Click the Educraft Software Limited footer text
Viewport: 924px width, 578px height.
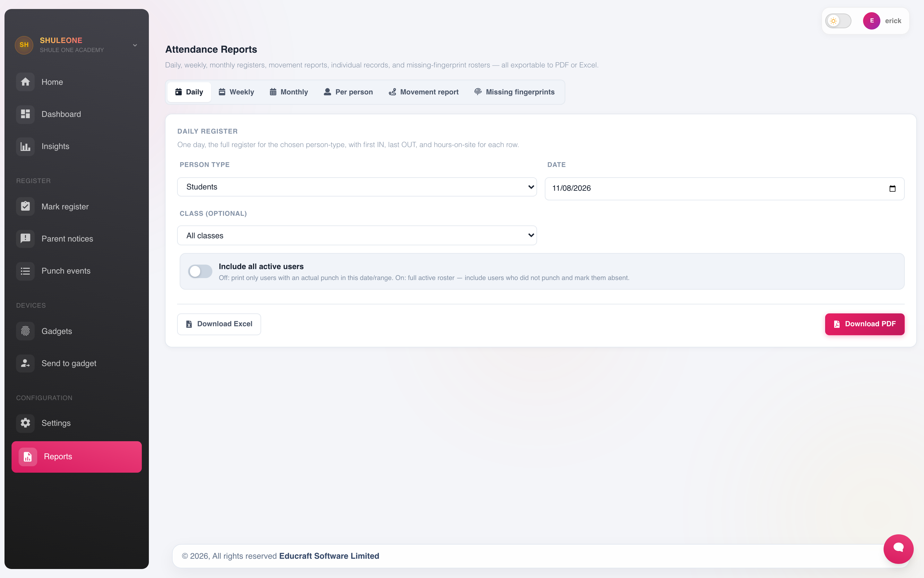tap(329, 556)
